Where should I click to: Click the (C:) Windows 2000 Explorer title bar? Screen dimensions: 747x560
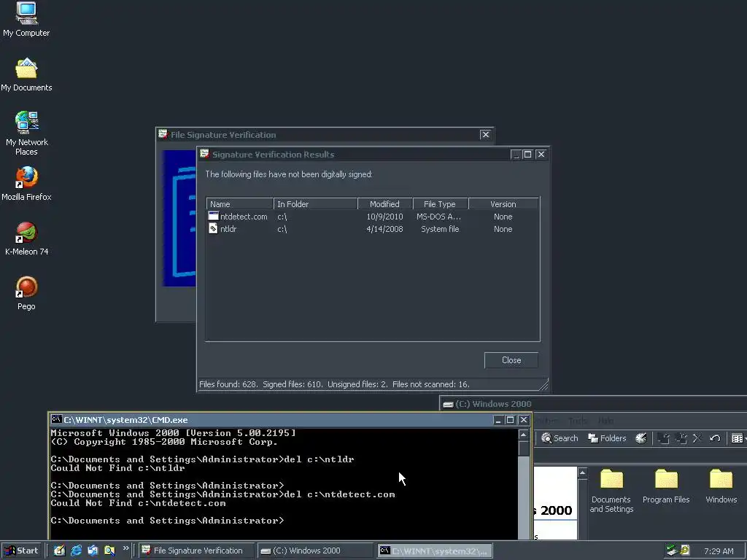[592, 404]
